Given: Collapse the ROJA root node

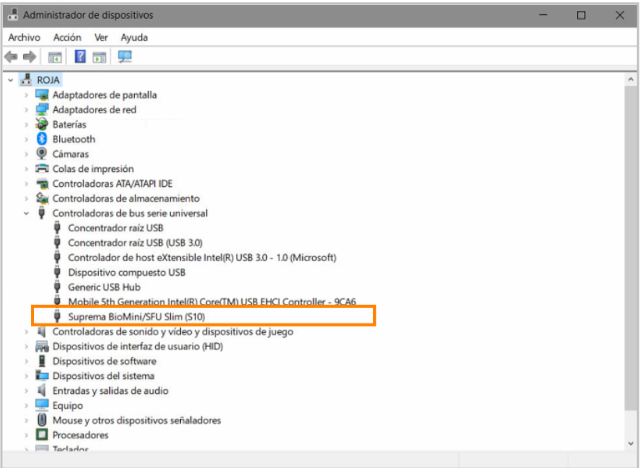Looking at the screenshot, I should coord(11,80).
